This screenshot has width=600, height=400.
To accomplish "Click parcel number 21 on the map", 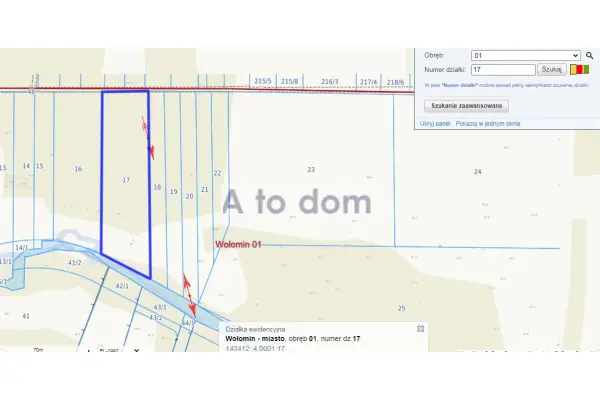I will (x=205, y=189).
